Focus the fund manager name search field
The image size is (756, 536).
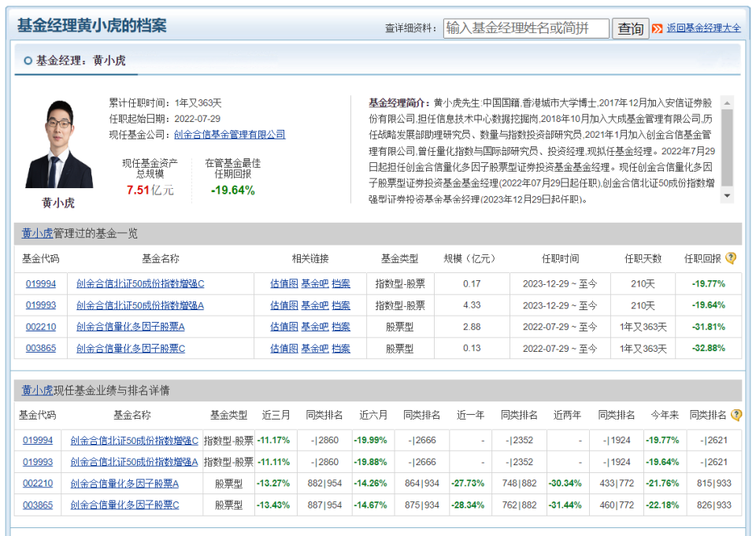tap(526, 28)
